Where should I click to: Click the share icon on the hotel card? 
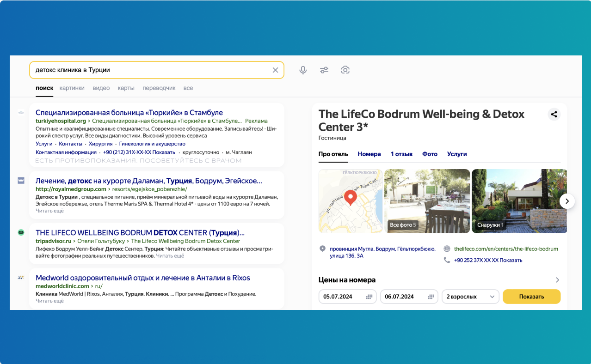(x=554, y=114)
